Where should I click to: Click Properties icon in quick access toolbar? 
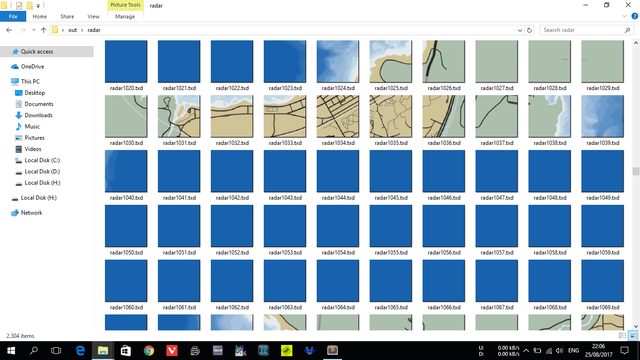(19, 6)
